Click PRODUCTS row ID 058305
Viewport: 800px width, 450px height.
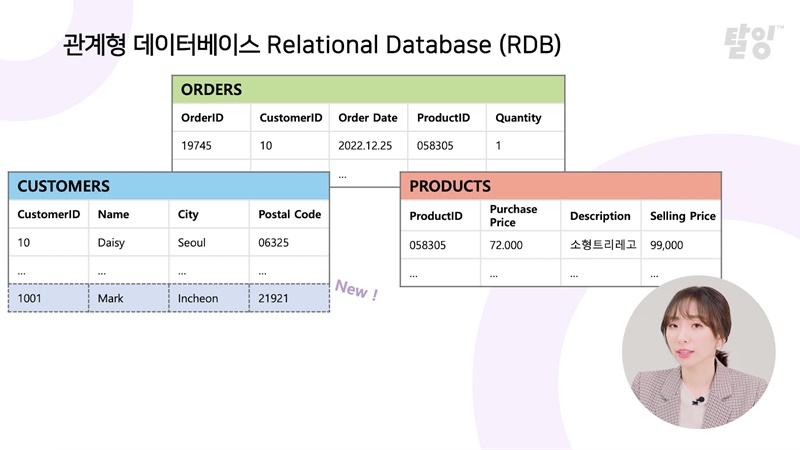click(428, 245)
